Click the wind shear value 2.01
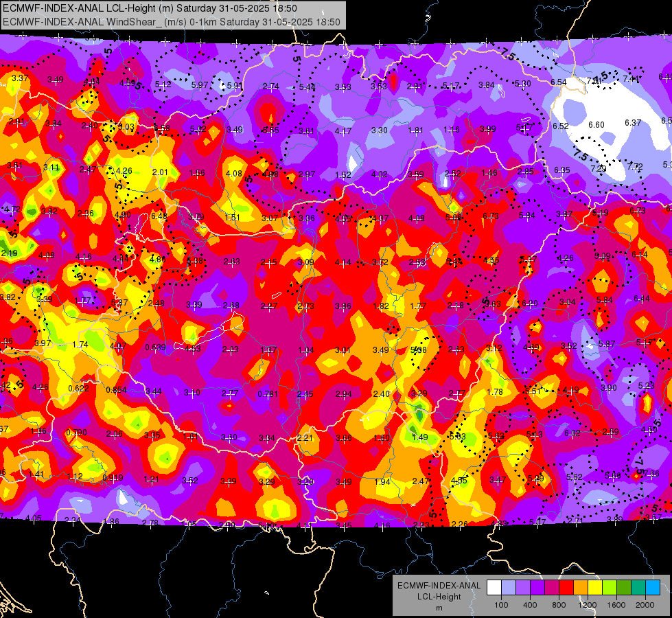This screenshot has height=618, width=672. click(x=160, y=172)
